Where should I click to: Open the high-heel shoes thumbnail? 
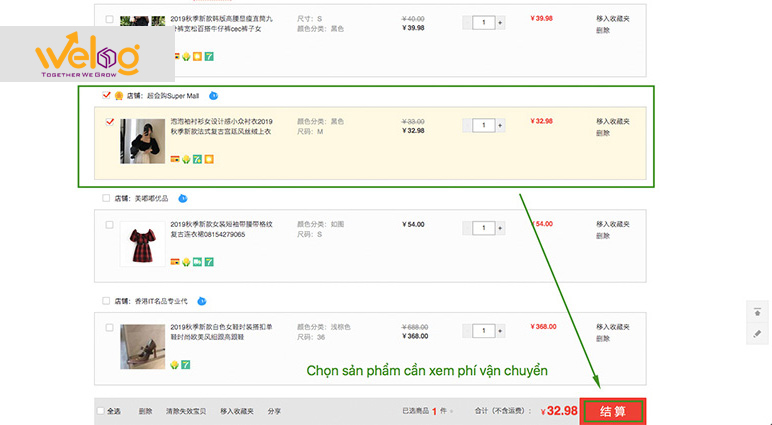143,347
